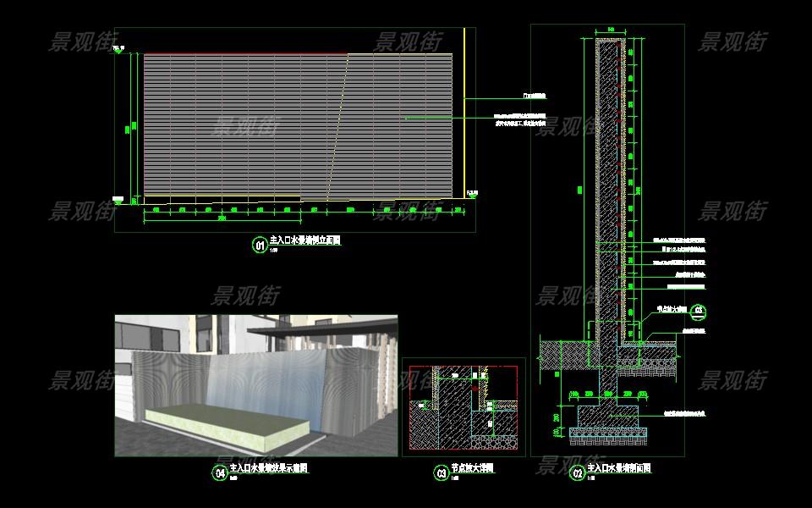Click the node enlargement detail drawing

point(463,407)
